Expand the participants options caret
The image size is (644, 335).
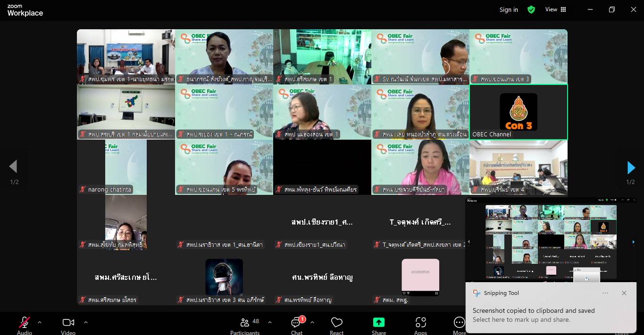pyautogui.click(x=270, y=322)
